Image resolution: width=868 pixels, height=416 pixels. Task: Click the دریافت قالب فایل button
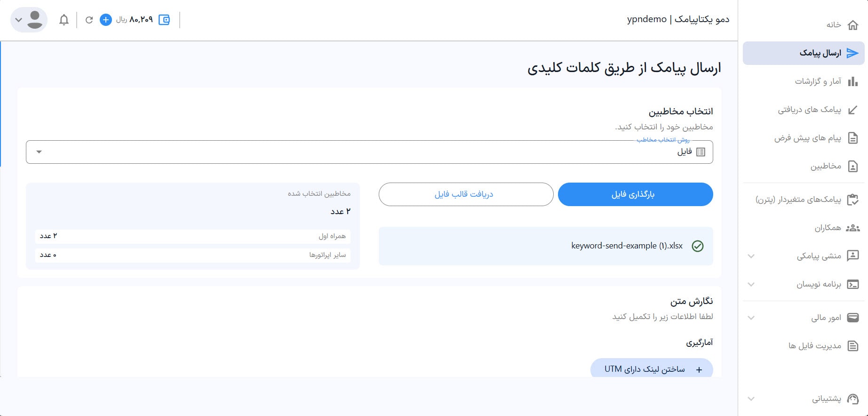[x=466, y=194]
